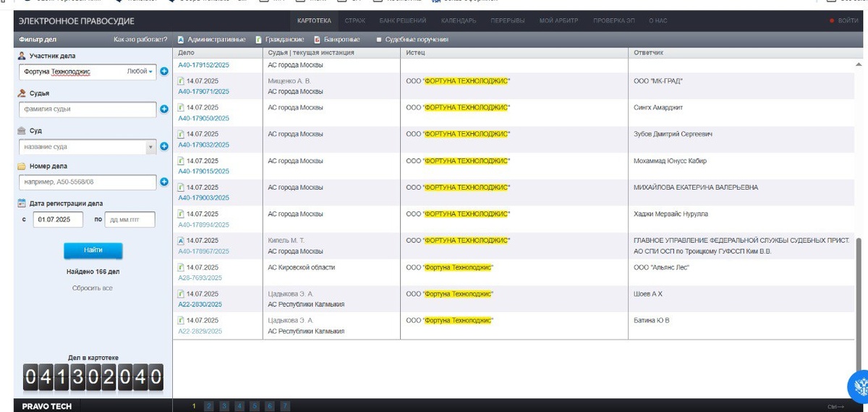
Task: Enable the Судебные поручения filter
Action: (412, 39)
